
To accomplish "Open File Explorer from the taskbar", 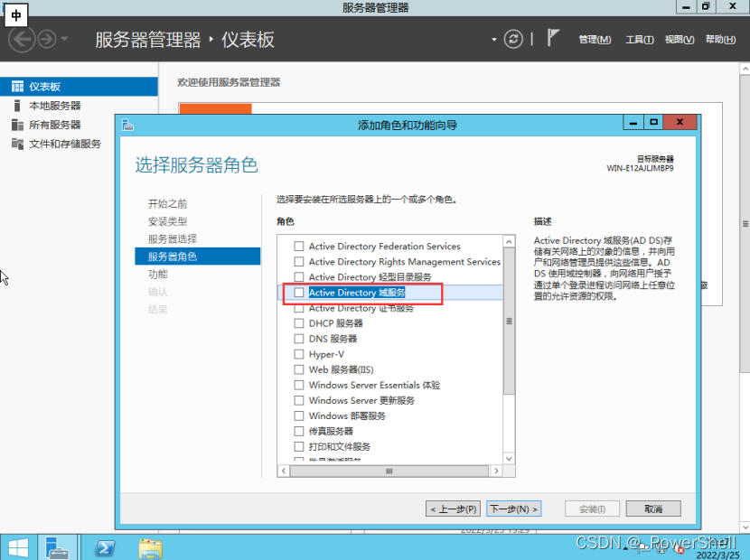I will coord(151,548).
